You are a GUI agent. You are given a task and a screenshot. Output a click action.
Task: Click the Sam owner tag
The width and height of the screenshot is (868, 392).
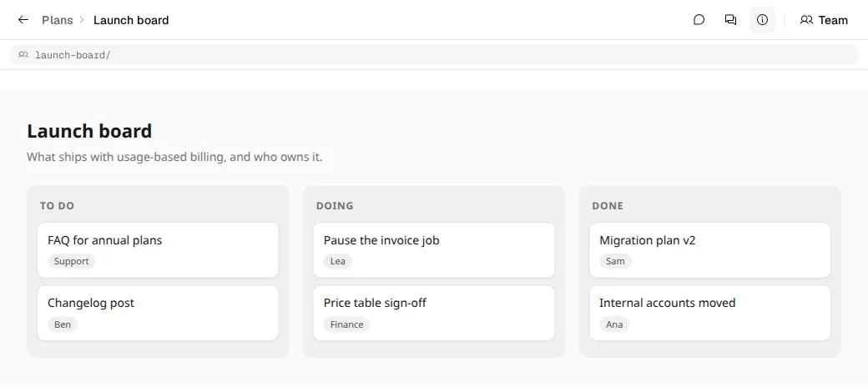[x=615, y=261]
